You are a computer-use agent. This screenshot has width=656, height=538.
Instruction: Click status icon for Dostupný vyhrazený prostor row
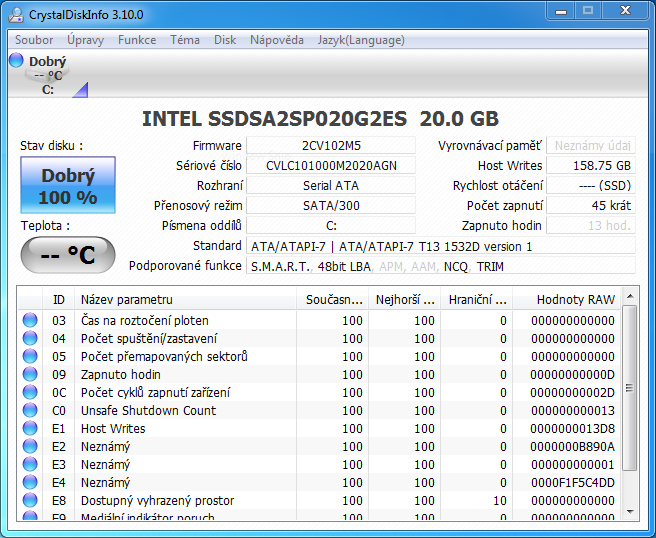[x=30, y=501]
